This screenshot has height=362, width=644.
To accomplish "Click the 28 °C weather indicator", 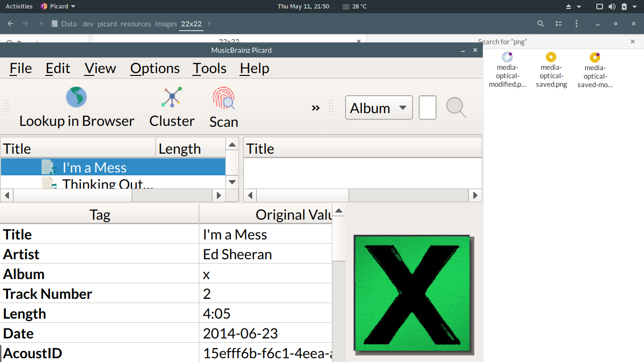I will pos(355,7).
